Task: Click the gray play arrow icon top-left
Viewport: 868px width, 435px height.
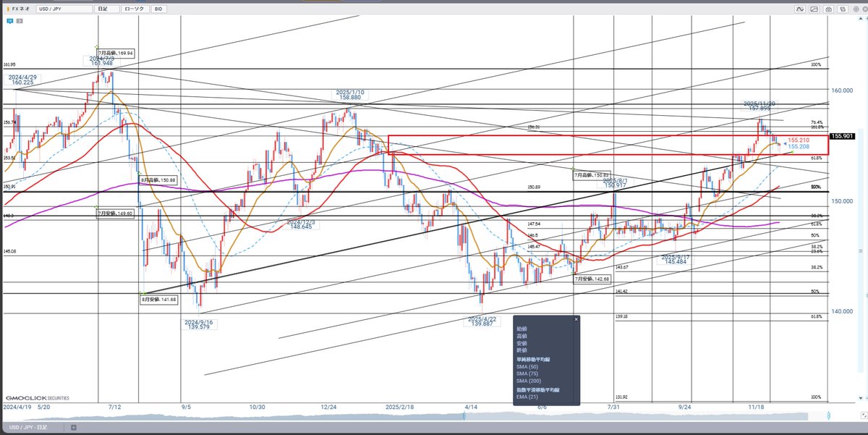Action: [19, 21]
